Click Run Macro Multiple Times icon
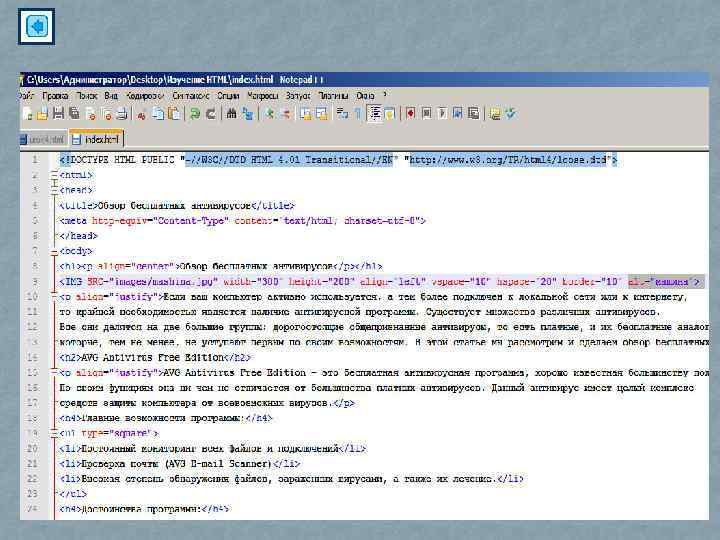 [458, 113]
